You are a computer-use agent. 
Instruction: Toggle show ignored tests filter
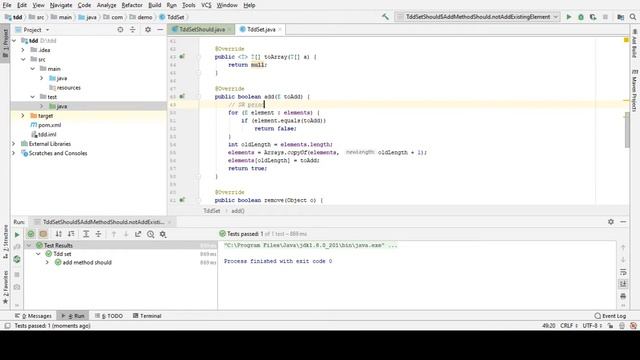click(x=43, y=234)
